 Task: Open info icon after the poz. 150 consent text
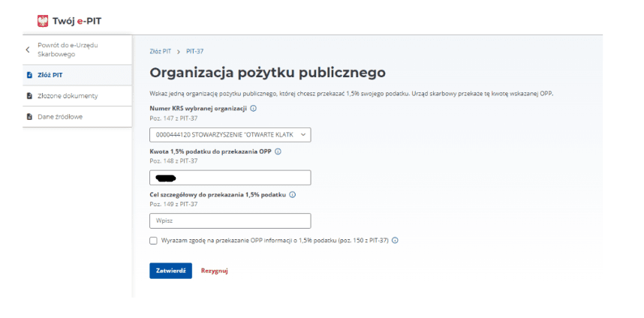pyautogui.click(x=395, y=241)
